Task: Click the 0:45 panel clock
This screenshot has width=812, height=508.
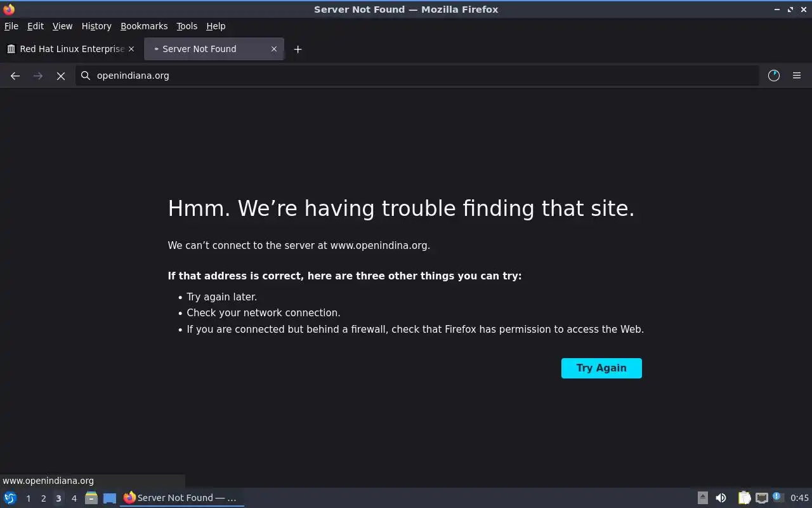Action: click(799, 498)
